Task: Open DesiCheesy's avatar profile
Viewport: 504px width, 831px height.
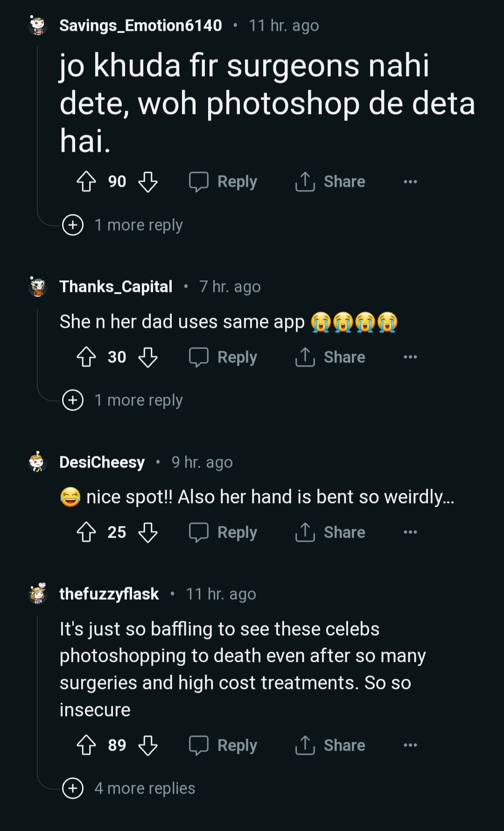Action: [x=37, y=462]
